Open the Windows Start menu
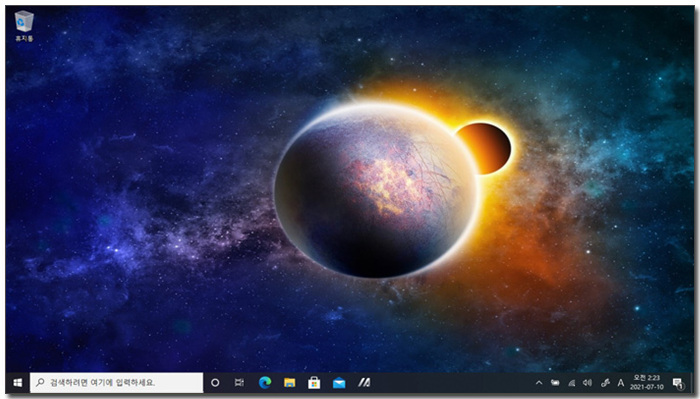This screenshot has width=700, height=399. (x=18, y=383)
